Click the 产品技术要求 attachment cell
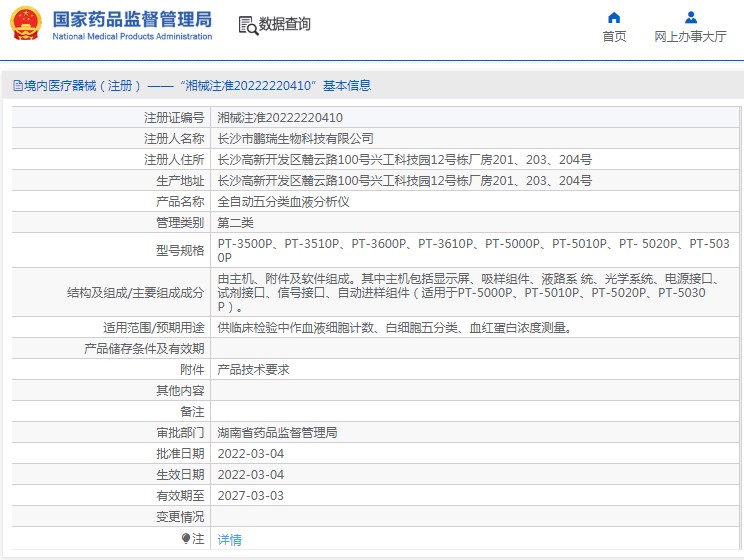Viewport: 744px width, 560px height. point(253,370)
